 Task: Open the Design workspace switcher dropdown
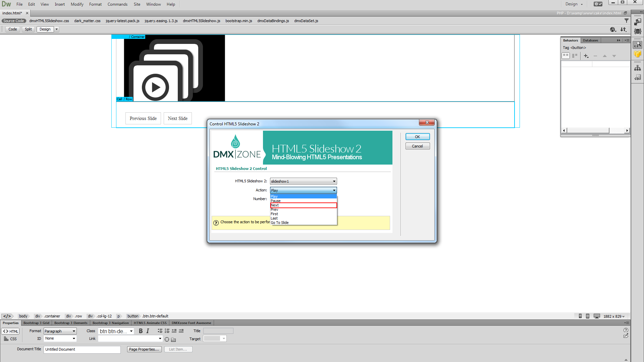click(574, 4)
